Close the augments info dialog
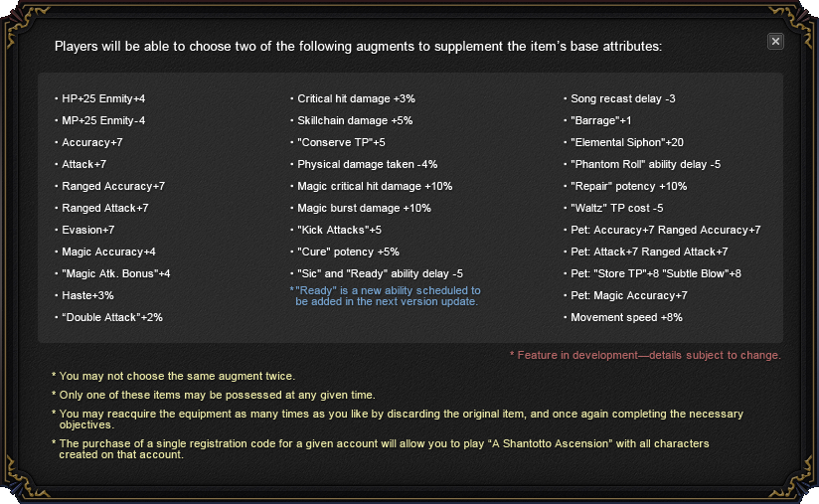Screen dimensions: 819x504 [776, 41]
